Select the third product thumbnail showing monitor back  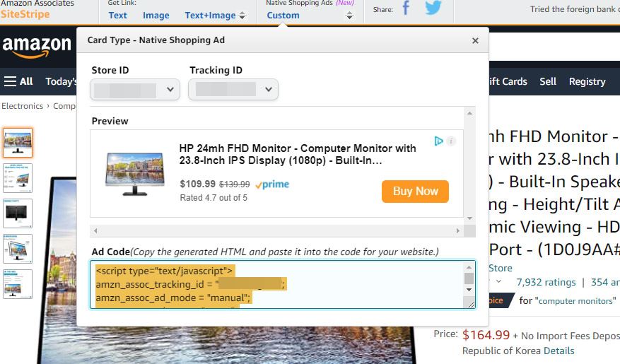pyautogui.click(x=18, y=213)
